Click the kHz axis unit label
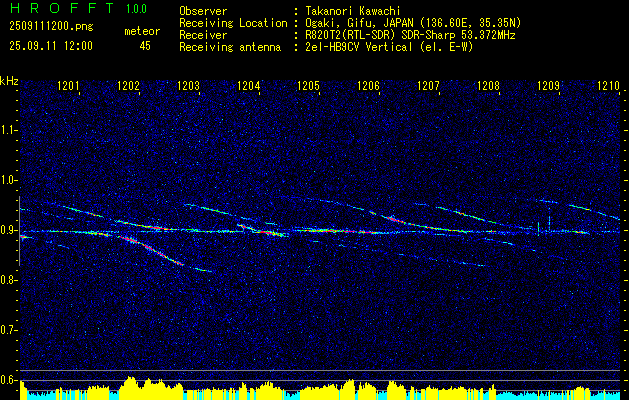Viewport: 629px width, 400px height. click(x=9, y=81)
